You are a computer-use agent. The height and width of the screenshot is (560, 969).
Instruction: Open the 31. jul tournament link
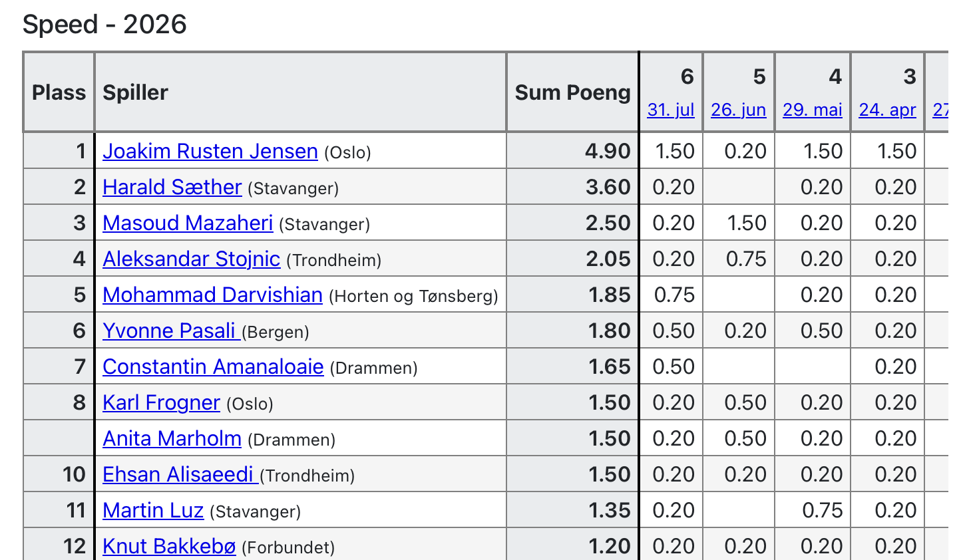click(x=671, y=110)
